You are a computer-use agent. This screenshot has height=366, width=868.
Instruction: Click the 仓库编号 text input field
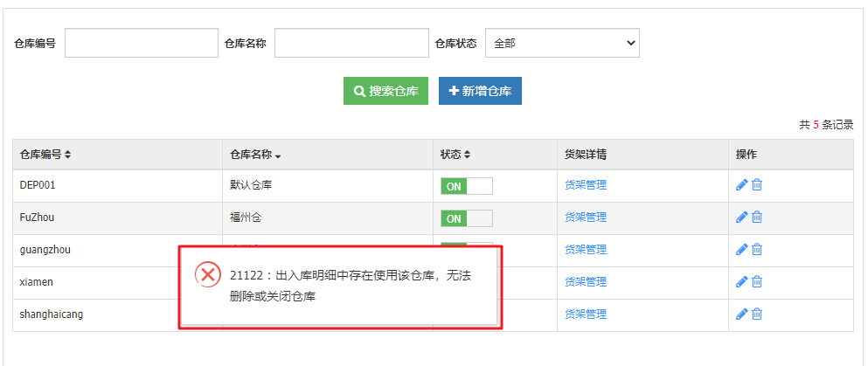click(x=141, y=43)
